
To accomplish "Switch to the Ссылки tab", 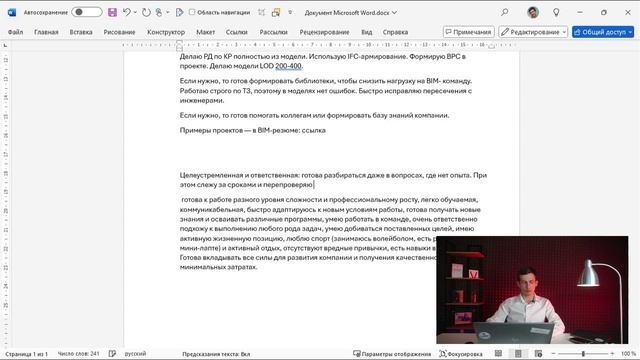I will point(237,32).
